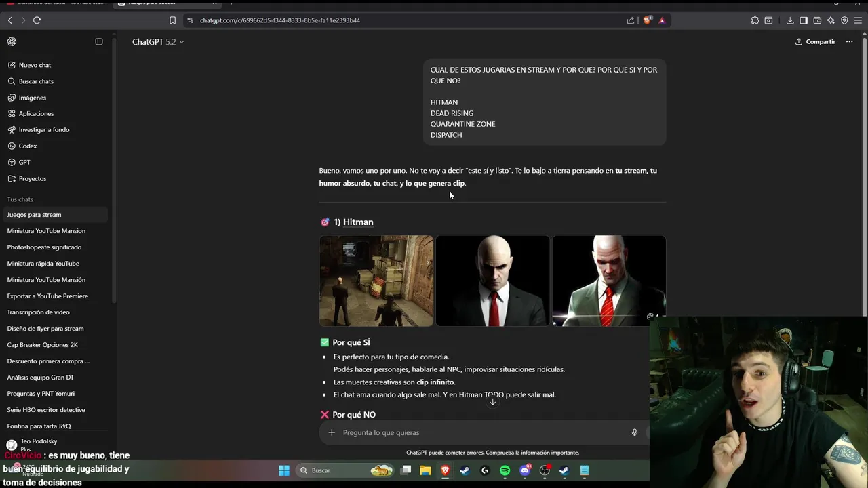This screenshot has width=868, height=488.
Task: Open the browser hamburger menu
Action: coord(858,20)
